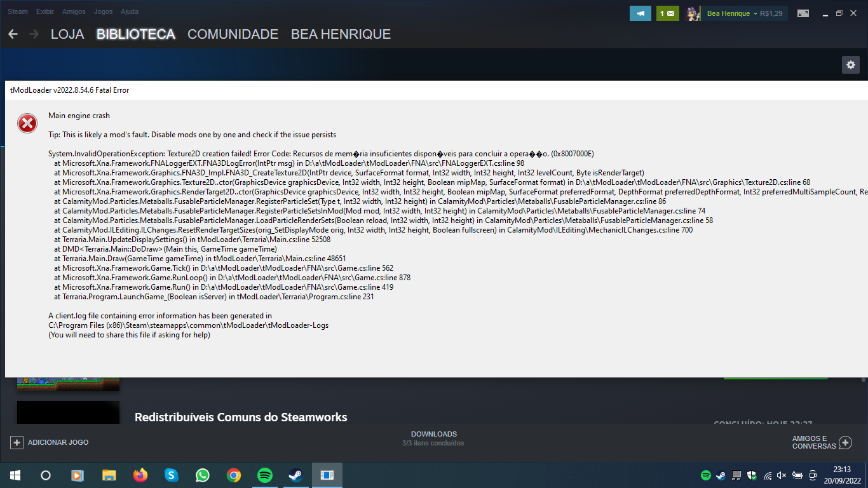This screenshot has height=488, width=868.
Task: Open the BEA HENRIQUE profile tab
Action: (341, 34)
